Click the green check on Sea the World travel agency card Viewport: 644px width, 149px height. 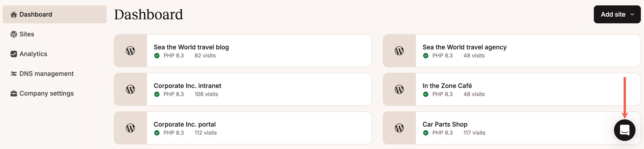426,55
